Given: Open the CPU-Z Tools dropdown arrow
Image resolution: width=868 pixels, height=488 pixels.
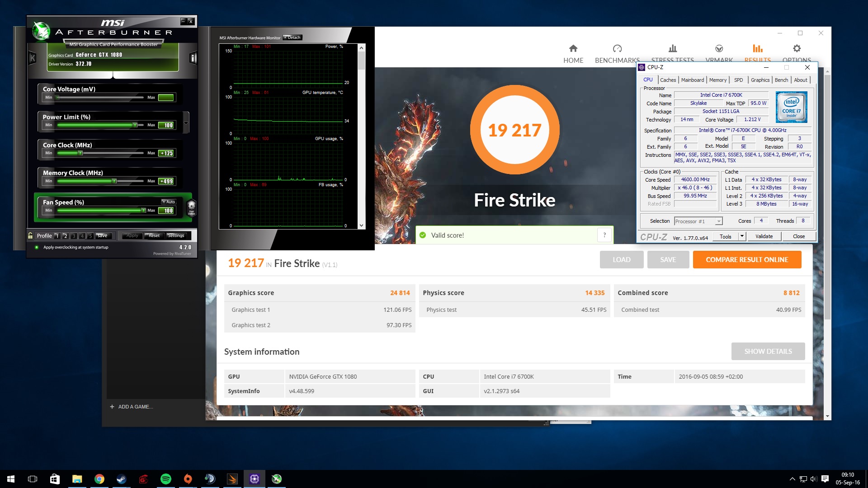Looking at the screenshot, I should click(x=742, y=236).
